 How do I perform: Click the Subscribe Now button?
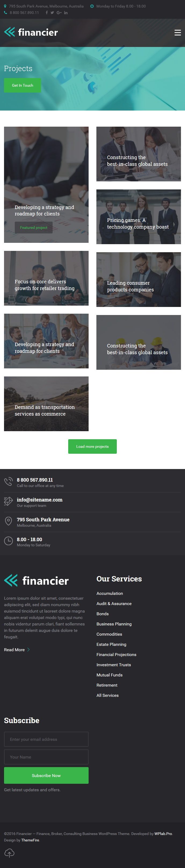coord(46,775)
